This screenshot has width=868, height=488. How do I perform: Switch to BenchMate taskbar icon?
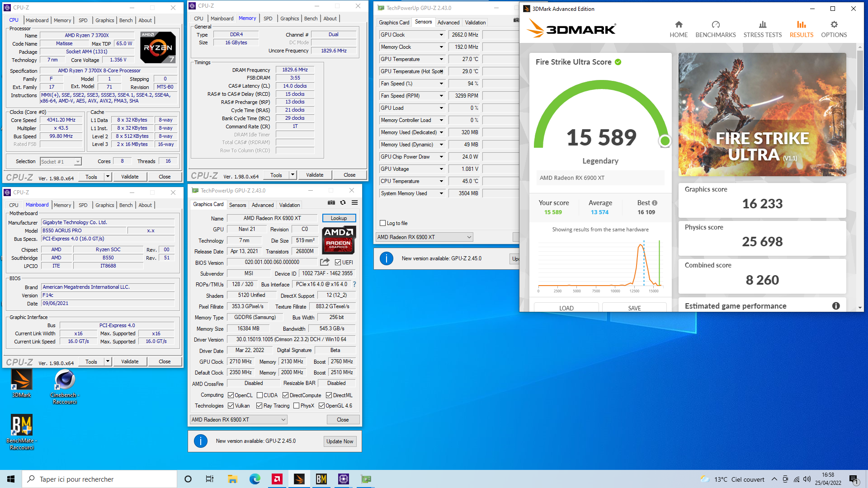pos(321,479)
